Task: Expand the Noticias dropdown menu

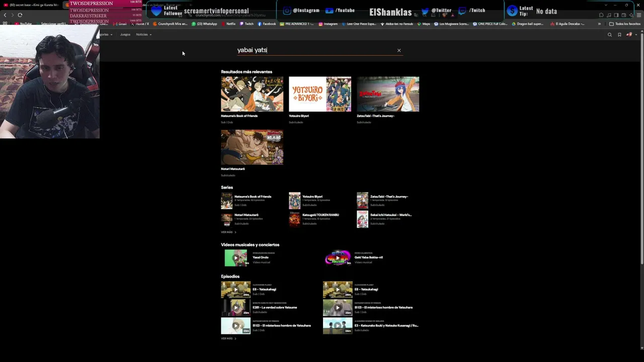Action: click(143, 35)
